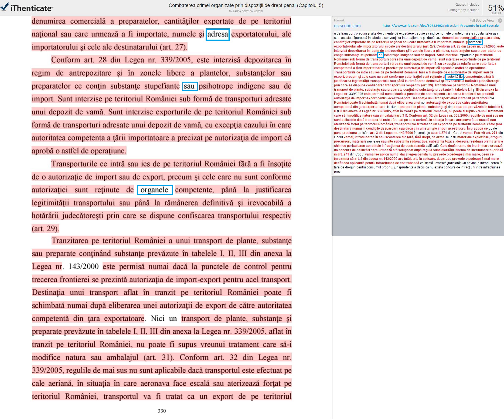The width and height of the screenshot is (504, 420).
Task: Select the Internet source type label
Action: (x=339, y=20)
